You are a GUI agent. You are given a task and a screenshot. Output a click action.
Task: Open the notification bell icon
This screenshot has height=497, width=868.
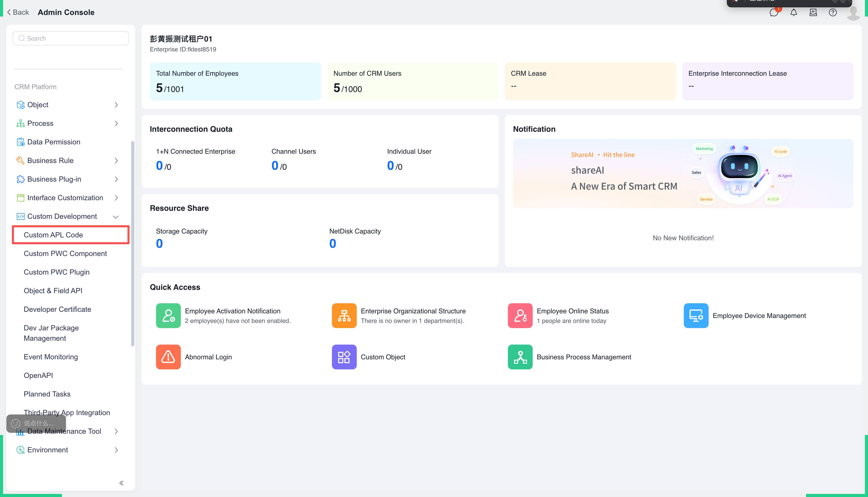click(x=794, y=13)
